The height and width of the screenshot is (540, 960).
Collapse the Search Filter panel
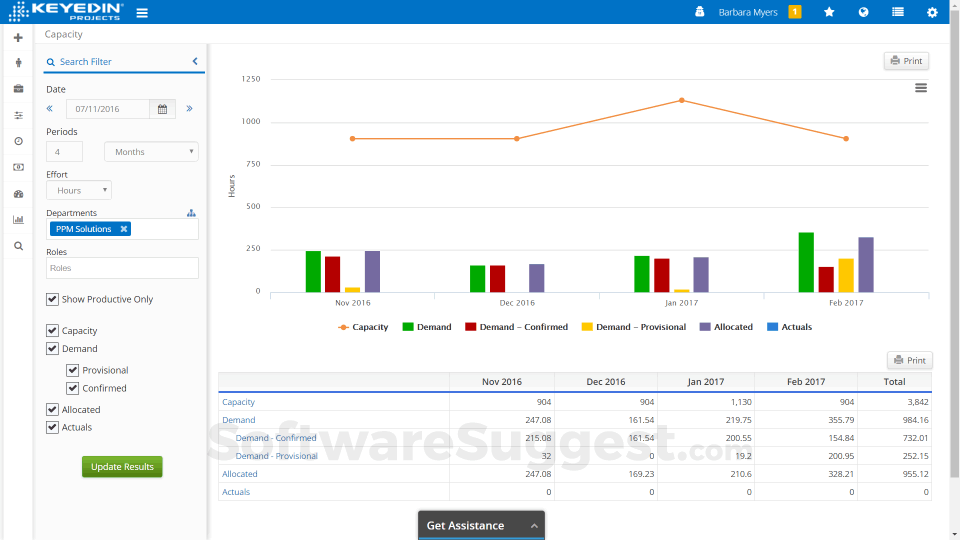[195, 62]
